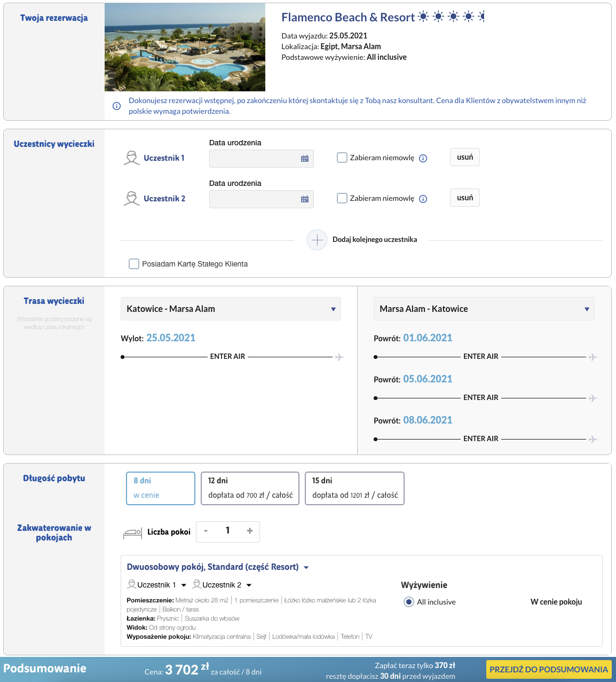Screen dimensions: 616x682
Task: Click the Uczestnik 1 avatar icon
Action: [132, 158]
